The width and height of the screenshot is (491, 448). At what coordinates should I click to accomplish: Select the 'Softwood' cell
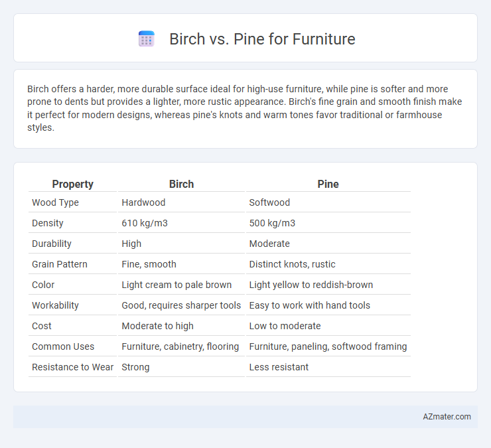point(269,202)
